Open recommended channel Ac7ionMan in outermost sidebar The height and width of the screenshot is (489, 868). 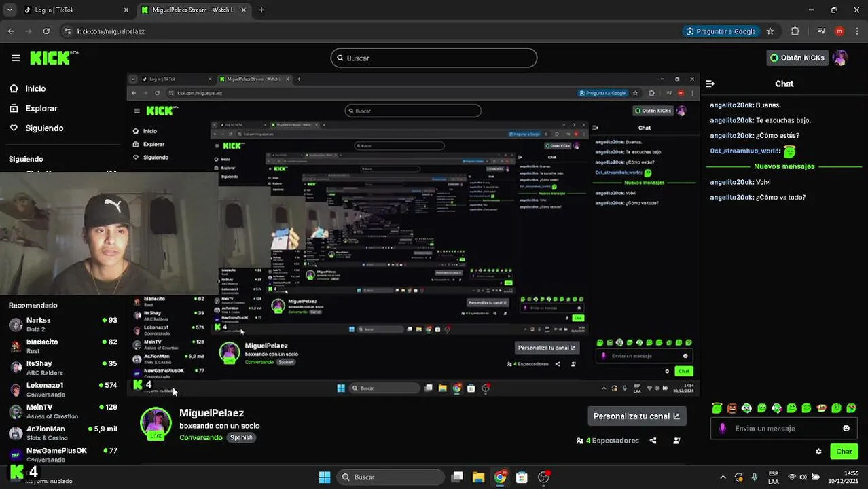[x=62, y=433]
